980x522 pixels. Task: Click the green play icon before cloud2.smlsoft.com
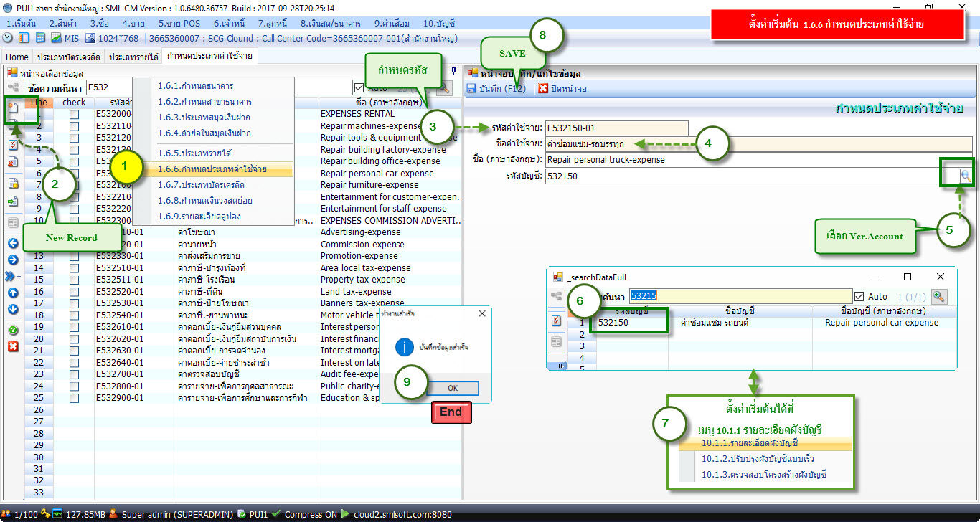(345, 514)
